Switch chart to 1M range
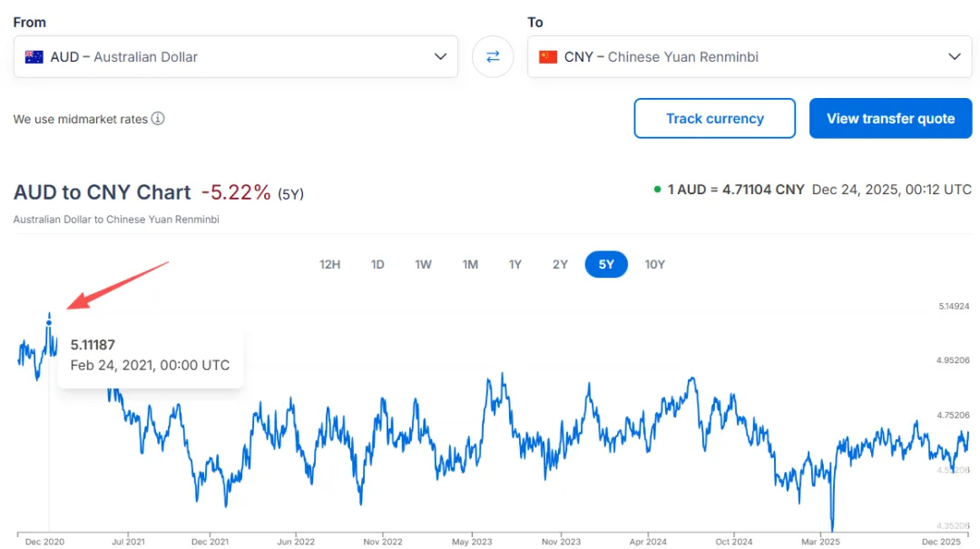The image size is (980, 549). [x=470, y=264]
